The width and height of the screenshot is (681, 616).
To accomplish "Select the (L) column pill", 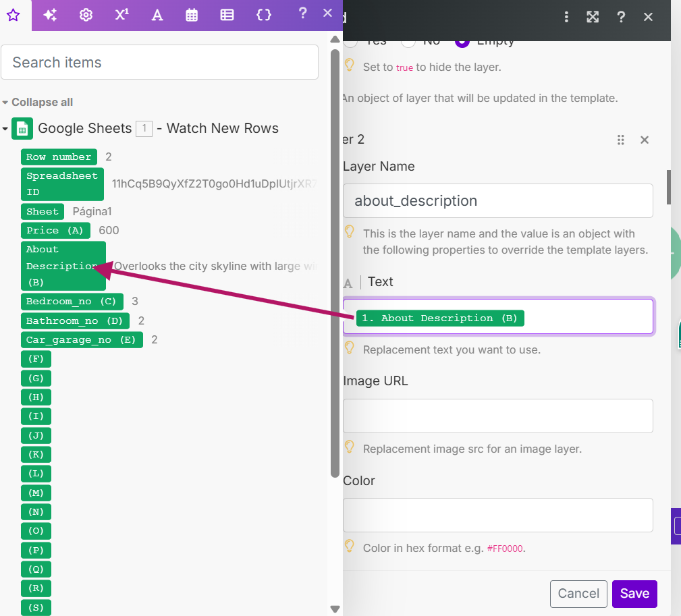I will click(36, 474).
